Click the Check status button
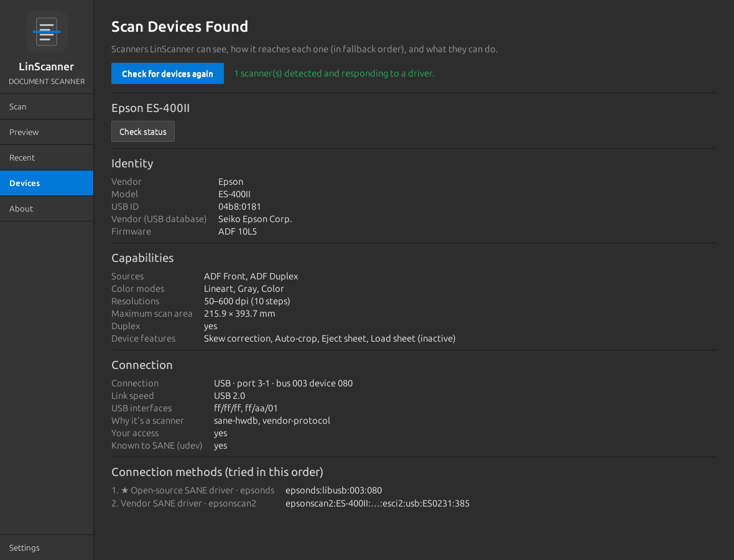Screen dimensions: 734x560 143,131
